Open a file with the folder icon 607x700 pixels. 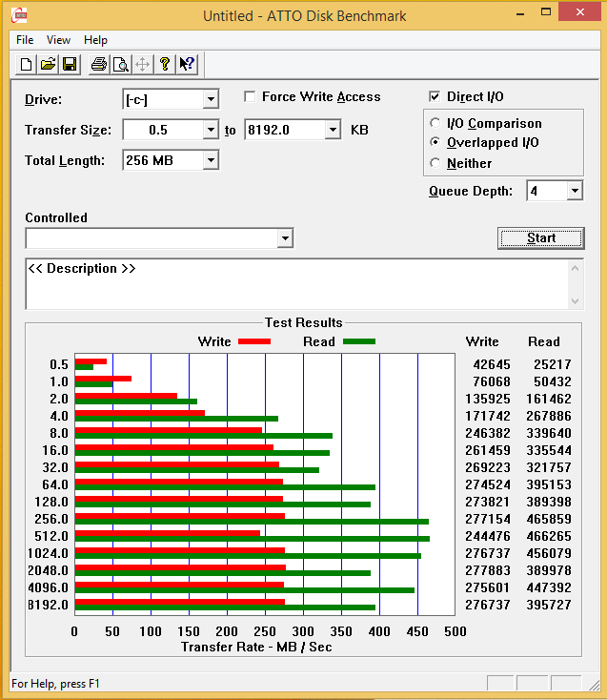[x=48, y=64]
